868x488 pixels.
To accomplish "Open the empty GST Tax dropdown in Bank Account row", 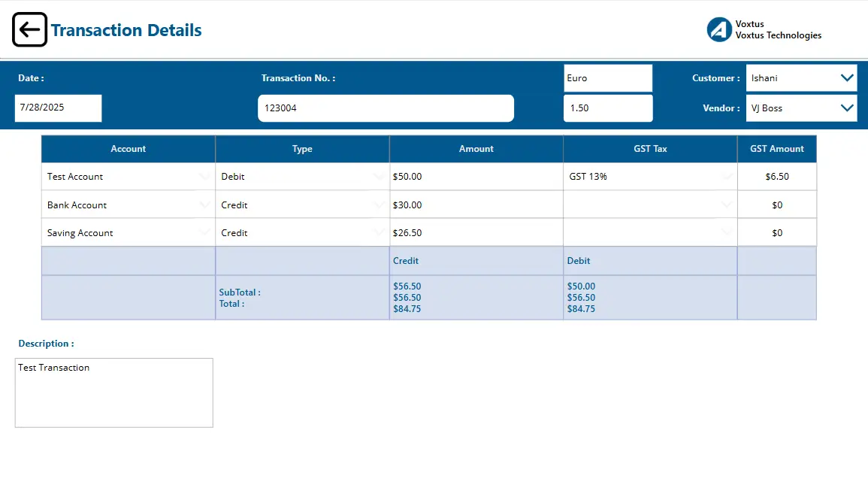I will tap(651, 205).
